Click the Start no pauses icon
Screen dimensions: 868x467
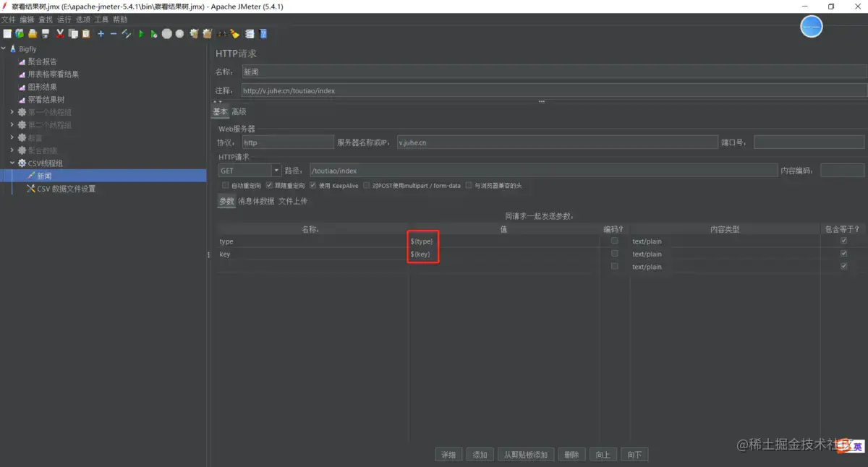[x=154, y=33]
